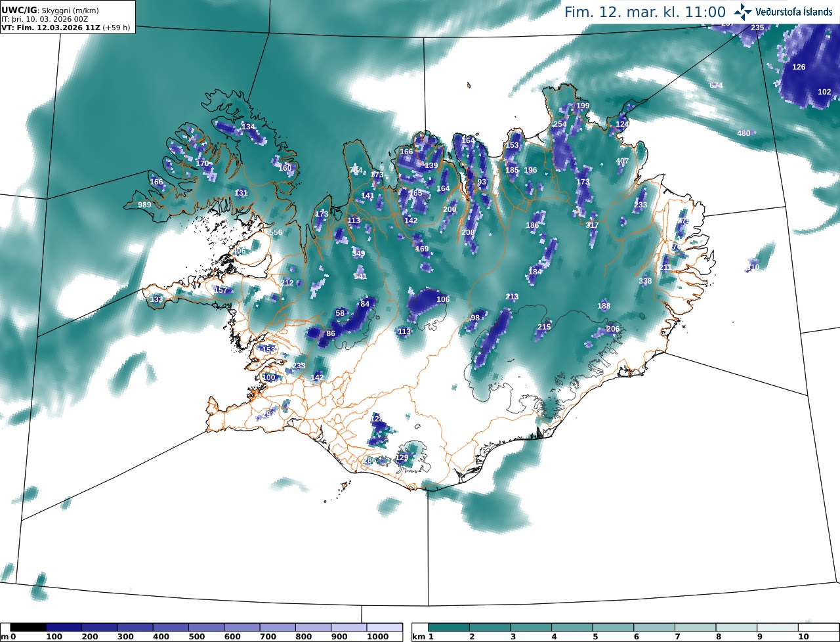
Task: Click the 10 label on the km legend
Action: (x=803, y=637)
